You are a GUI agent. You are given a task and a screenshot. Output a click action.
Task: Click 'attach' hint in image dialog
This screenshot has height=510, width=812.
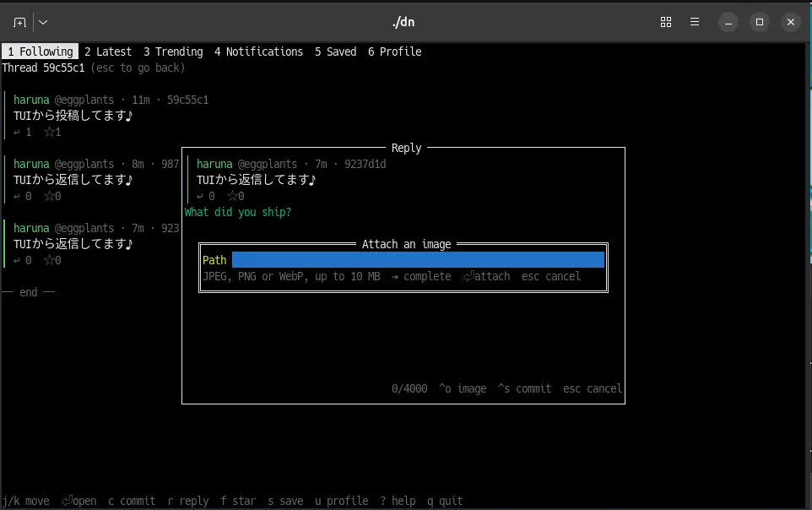tap(486, 277)
